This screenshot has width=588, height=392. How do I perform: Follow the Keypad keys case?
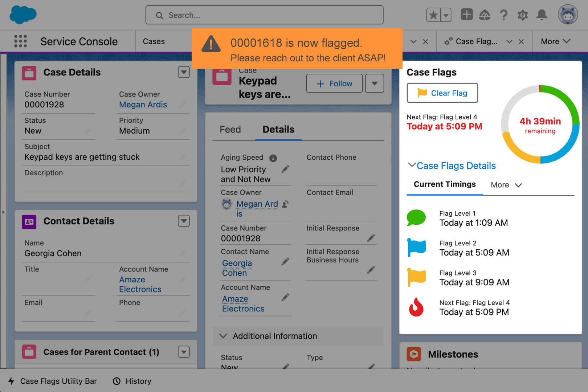click(x=334, y=83)
